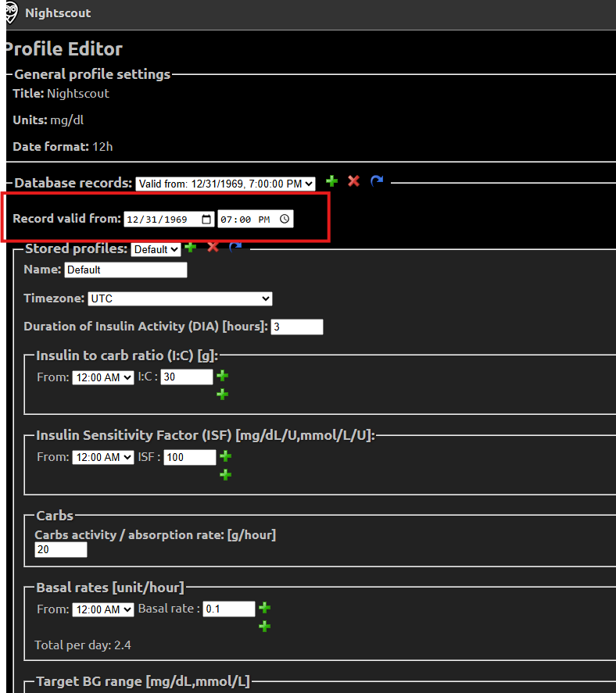Click the ISF value input field
616x693 pixels.
point(189,457)
